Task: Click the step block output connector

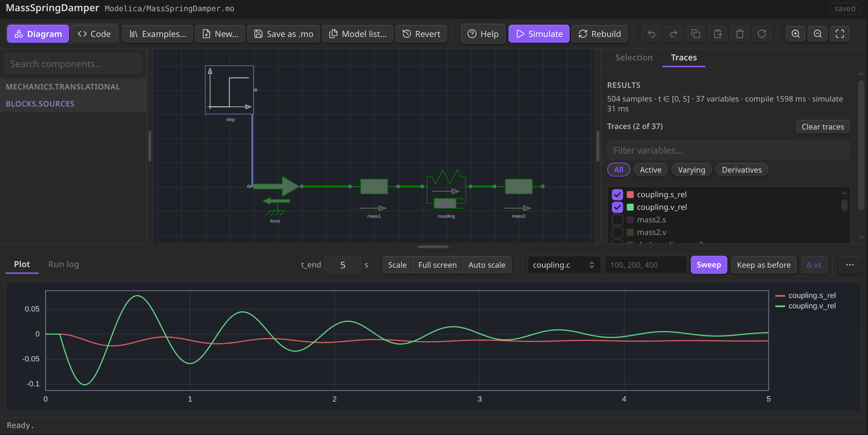Action: [256, 90]
